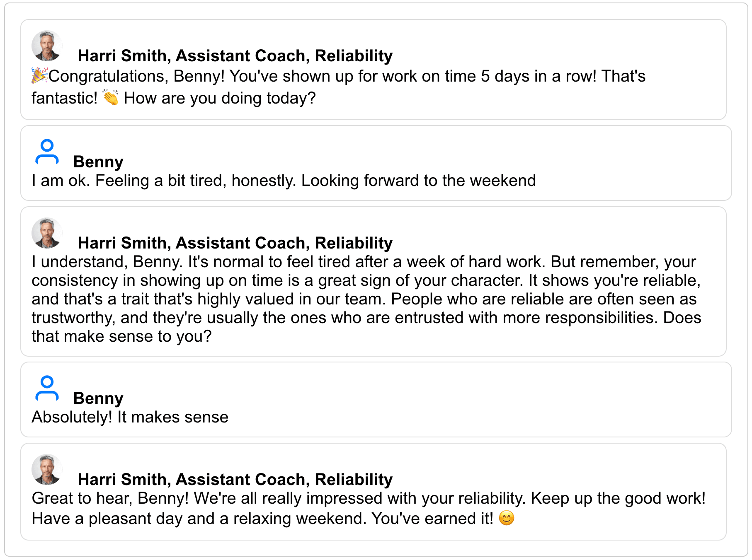Click Harri Smith's avatar in the final message
Image resolution: width=752 pixels, height=560 pixels.
pos(47,469)
